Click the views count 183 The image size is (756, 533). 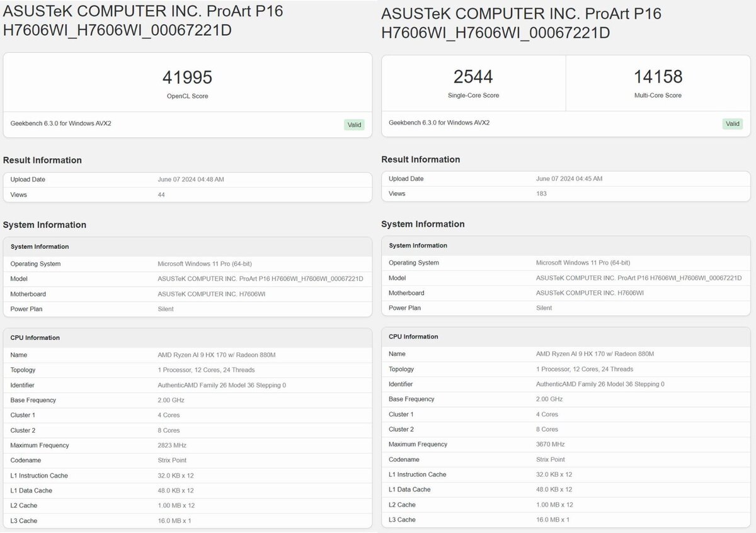point(541,194)
